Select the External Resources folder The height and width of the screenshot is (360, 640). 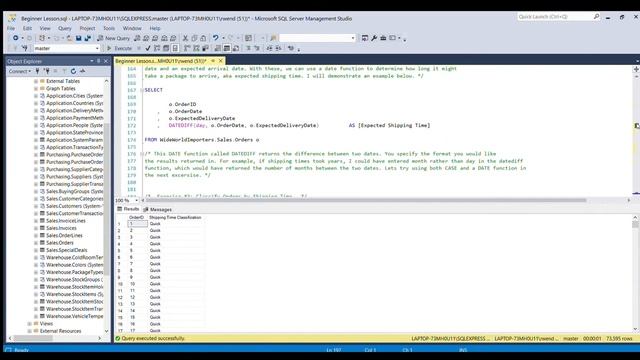pos(60,331)
